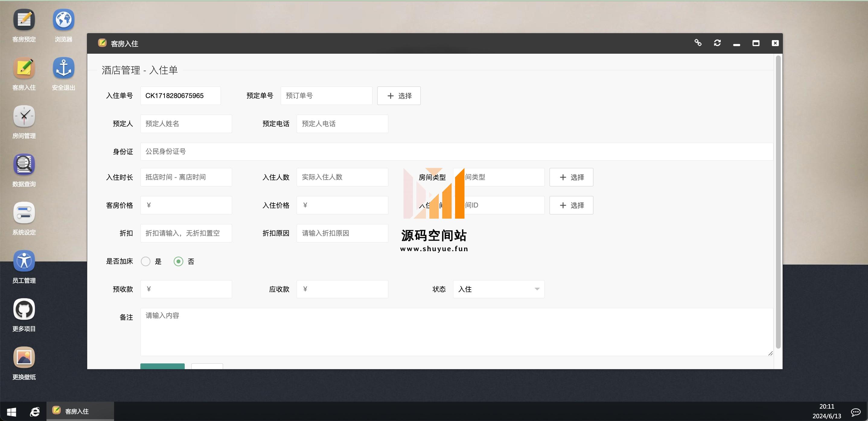Close the 客房入住 window
Viewport: 868px width, 421px height.
pos(775,43)
